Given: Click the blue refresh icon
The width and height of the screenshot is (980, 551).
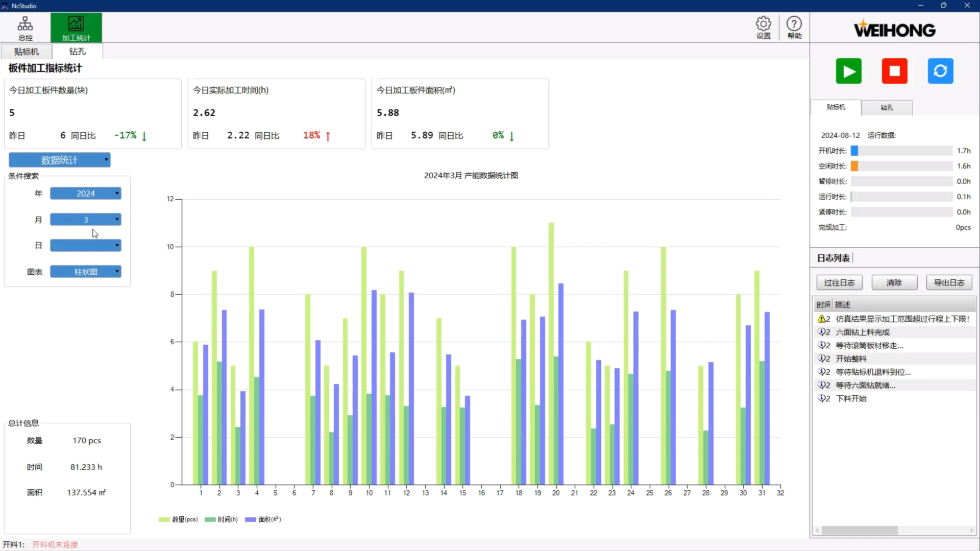Looking at the screenshot, I should point(940,71).
